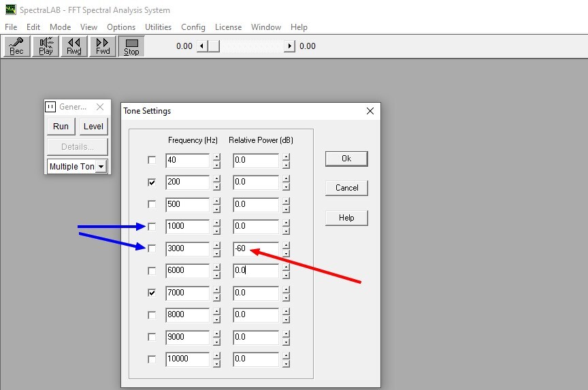Click Cancel in Tone Settings

coord(346,188)
